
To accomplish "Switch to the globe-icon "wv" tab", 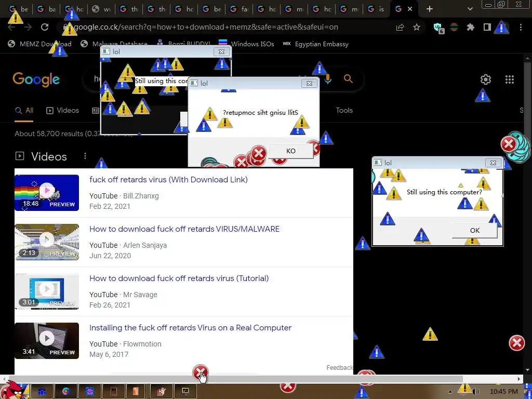I will click(102, 9).
